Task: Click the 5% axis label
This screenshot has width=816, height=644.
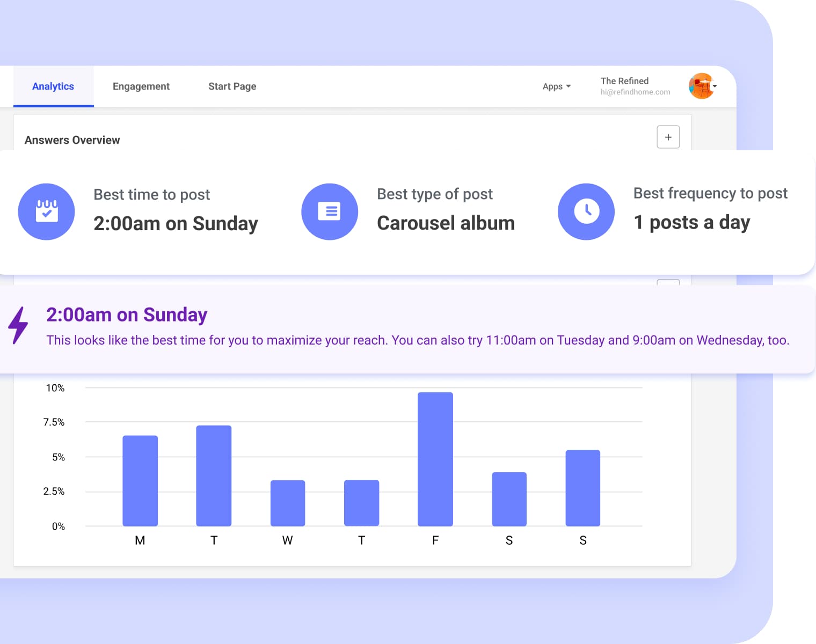Action: (59, 457)
